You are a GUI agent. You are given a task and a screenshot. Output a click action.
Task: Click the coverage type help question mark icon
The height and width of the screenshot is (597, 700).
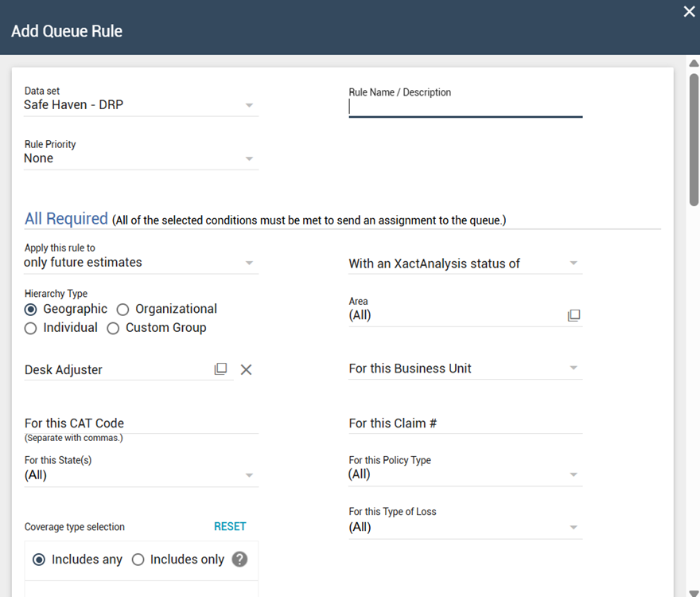(240, 560)
